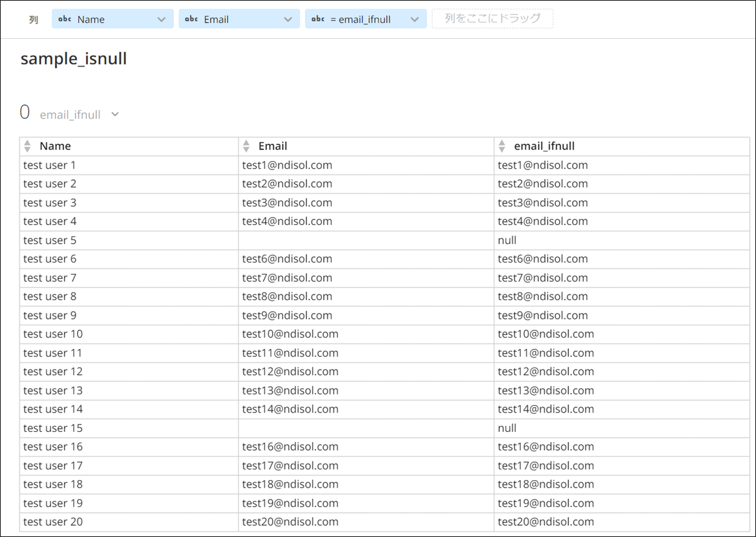Expand the email_ifnull metric chevron below title

115,114
